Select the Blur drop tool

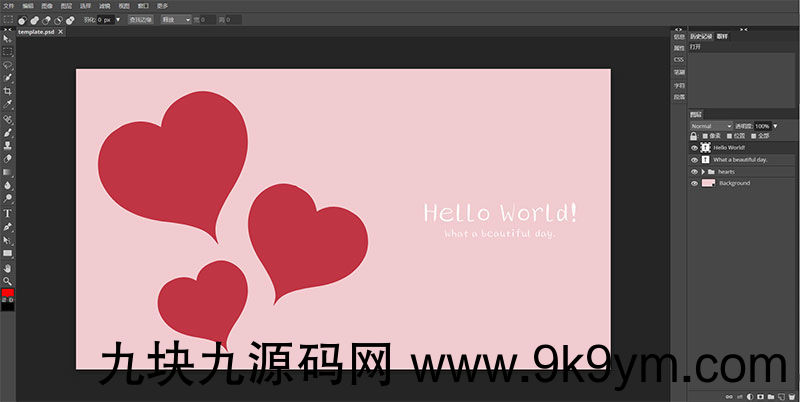point(7,186)
